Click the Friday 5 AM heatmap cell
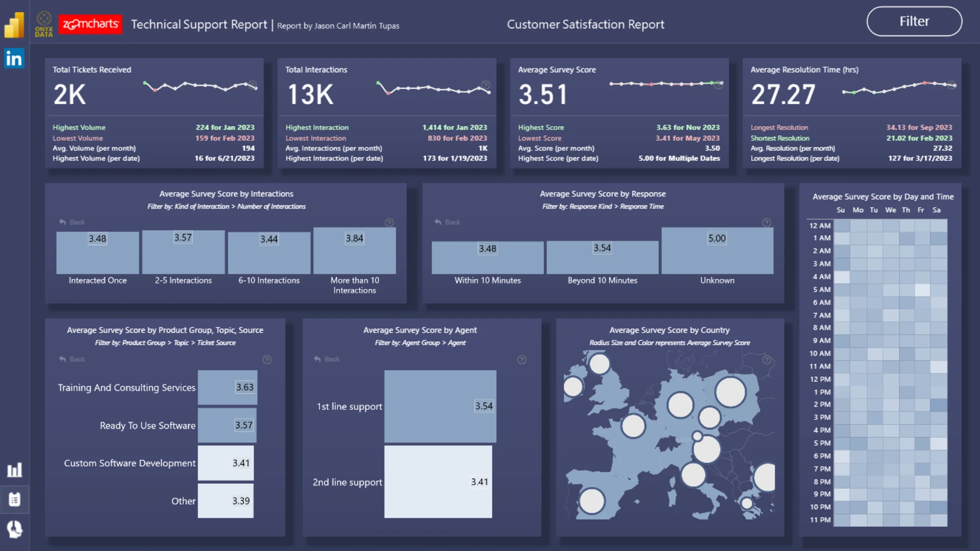 click(x=922, y=290)
